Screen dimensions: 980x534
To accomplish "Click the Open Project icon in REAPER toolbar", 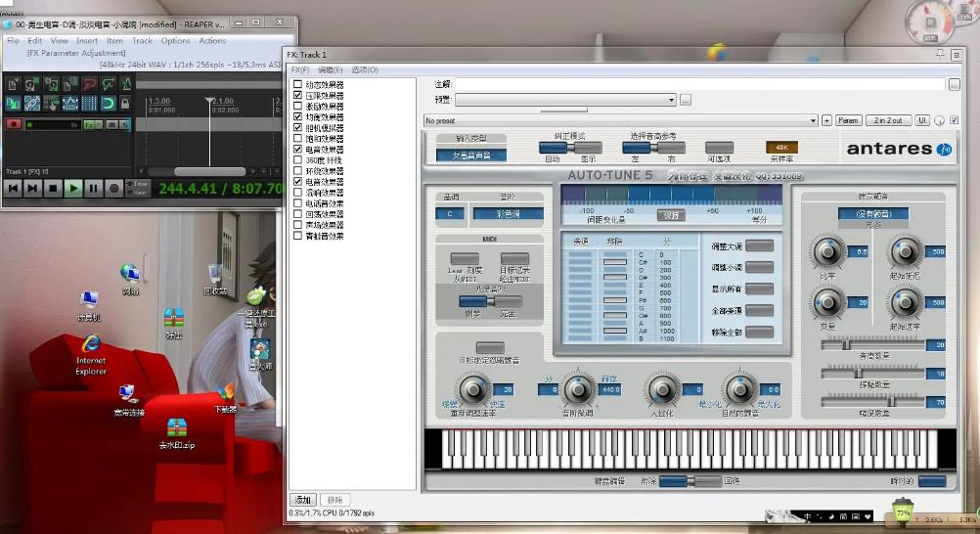I will click(32, 84).
